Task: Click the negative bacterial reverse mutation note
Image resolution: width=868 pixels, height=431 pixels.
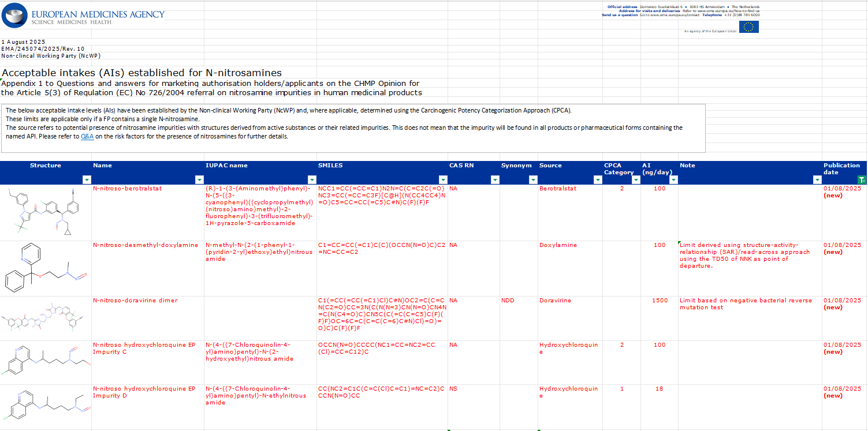Action: coord(750,318)
